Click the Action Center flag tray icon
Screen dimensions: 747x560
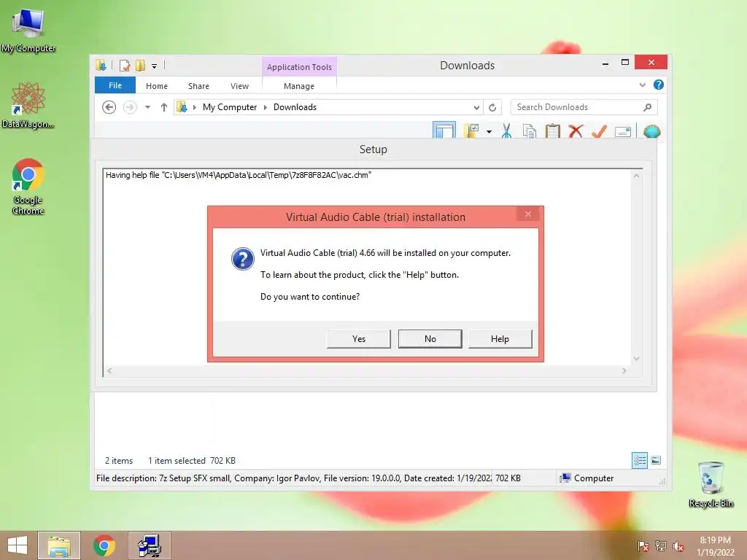[643, 545]
